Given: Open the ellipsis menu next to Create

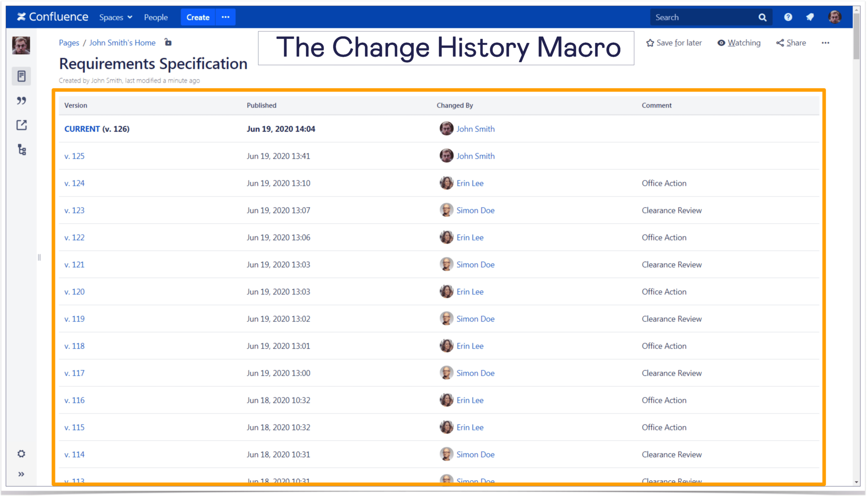Looking at the screenshot, I should (225, 17).
